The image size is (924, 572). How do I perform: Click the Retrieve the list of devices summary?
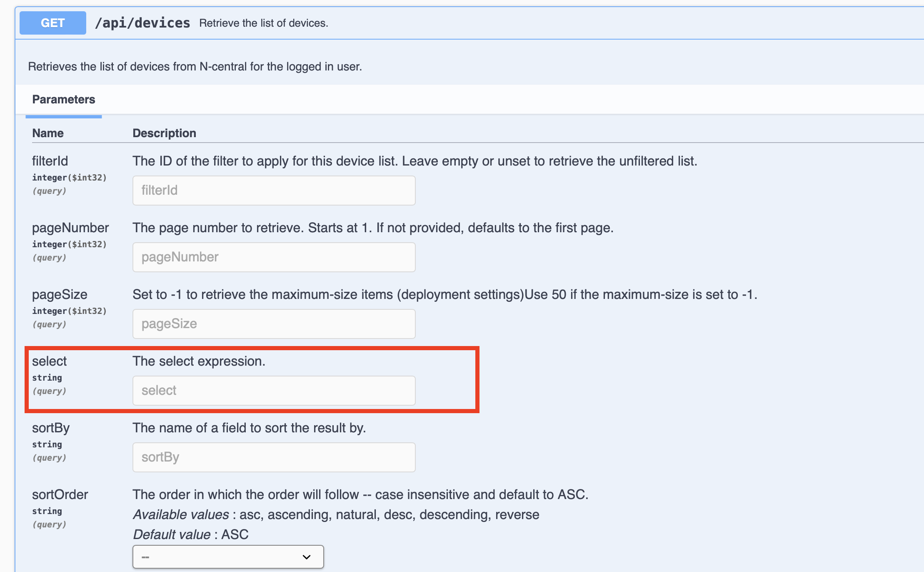pyautogui.click(x=264, y=23)
